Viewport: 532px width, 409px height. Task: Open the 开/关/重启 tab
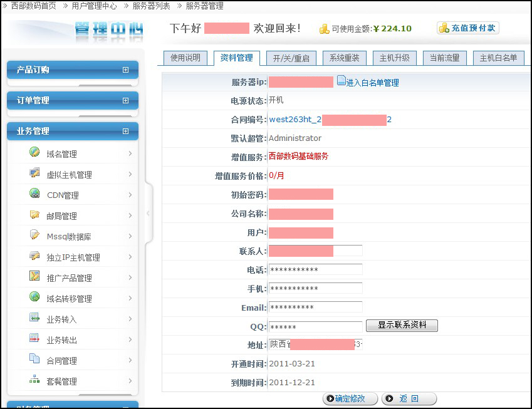coord(291,58)
